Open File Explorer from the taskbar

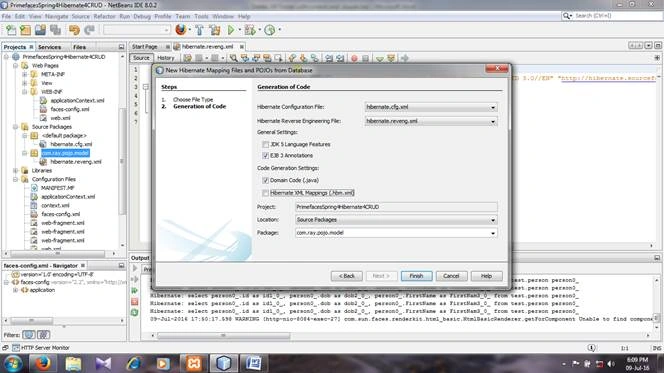pyautogui.click(x=73, y=363)
